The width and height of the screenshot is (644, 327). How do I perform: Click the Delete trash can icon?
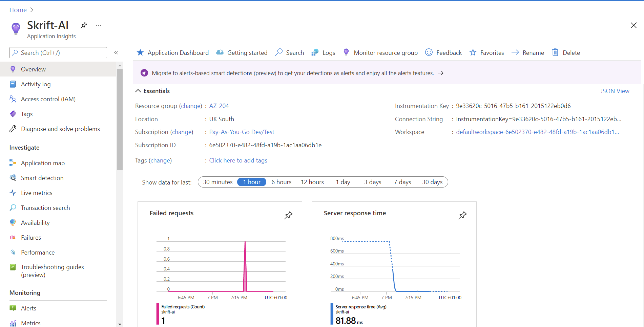pyautogui.click(x=555, y=52)
